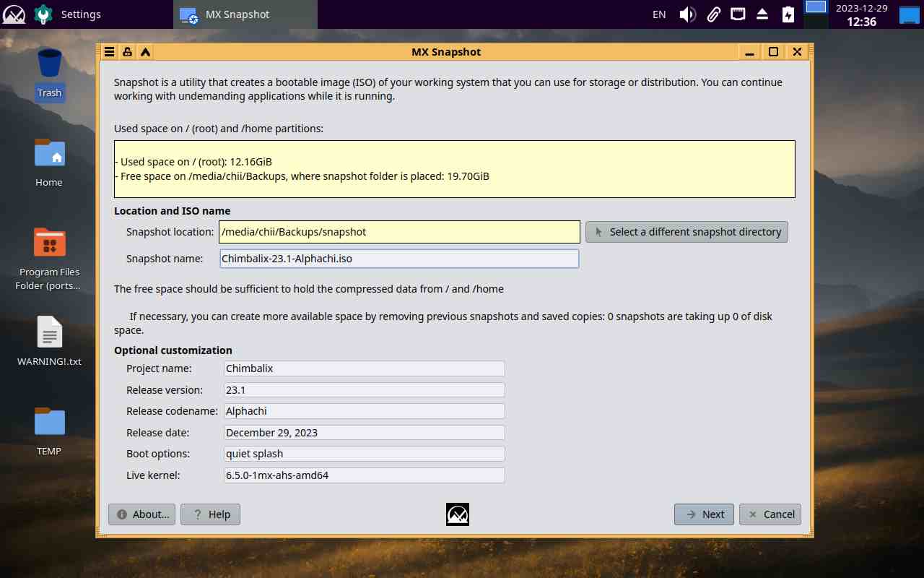The image size is (924, 578).
Task: Edit the Snapshot name field
Action: [x=399, y=259]
